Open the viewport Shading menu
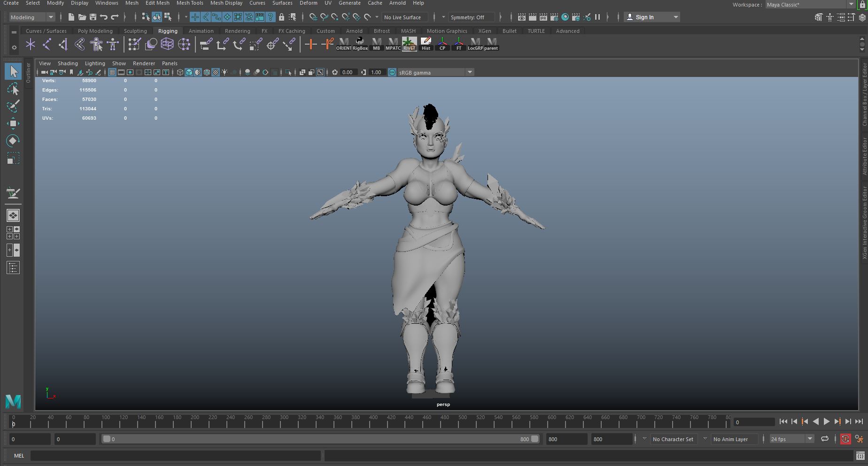The height and width of the screenshot is (466, 868). pyautogui.click(x=68, y=63)
